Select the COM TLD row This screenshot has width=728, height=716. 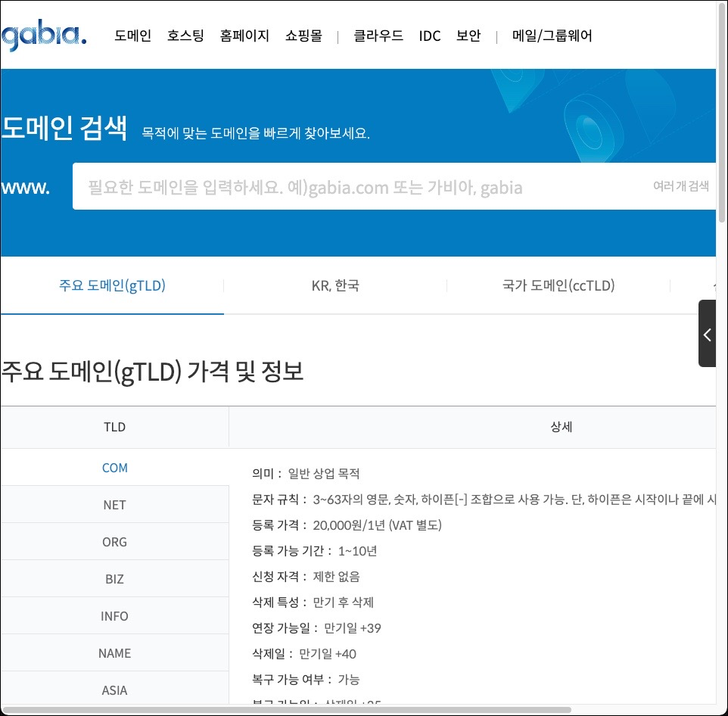pyautogui.click(x=115, y=468)
